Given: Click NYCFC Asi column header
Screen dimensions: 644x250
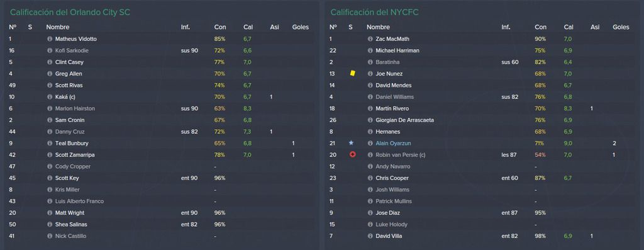Looking at the screenshot, I should (595, 27).
